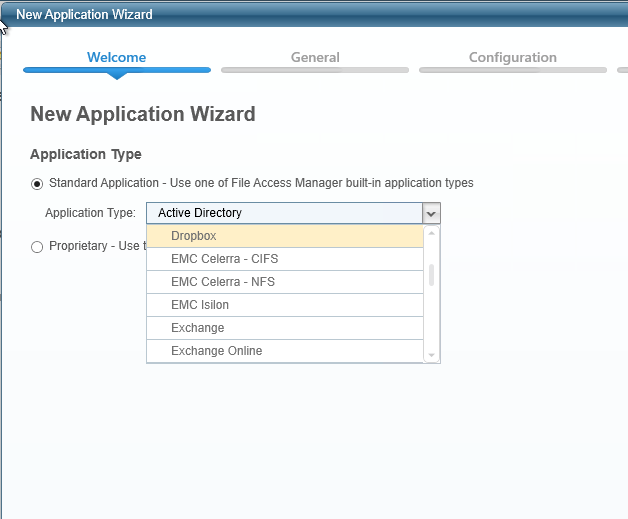Click the list's scroll up arrow
The height and width of the screenshot is (519, 628).
[432, 232]
